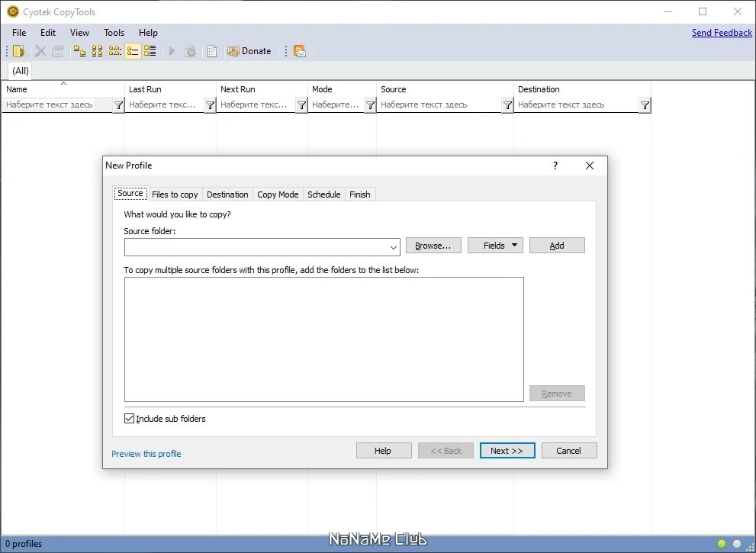The width and height of the screenshot is (756, 553).
Task: Sort by the Destination column header
Action: pos(582,89)
